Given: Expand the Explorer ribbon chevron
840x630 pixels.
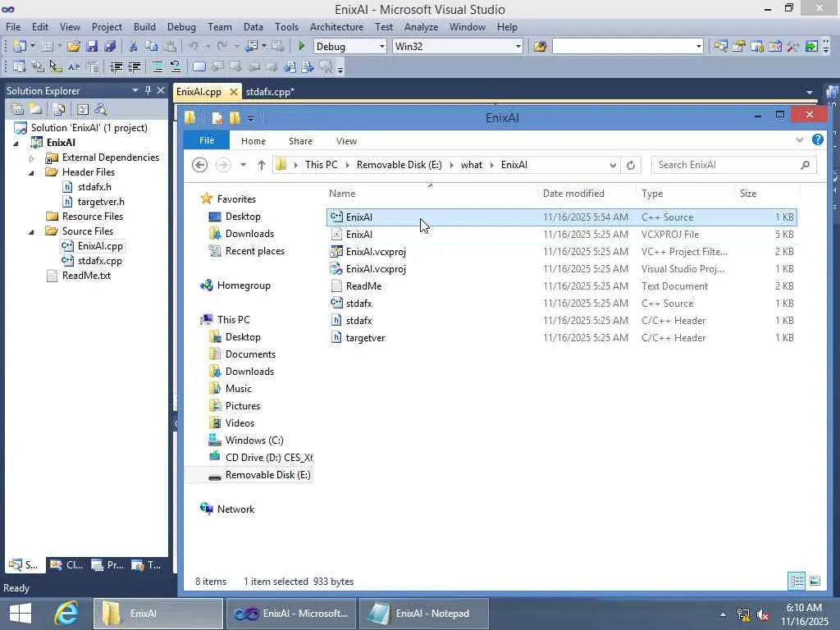Looking at the screenshot, I should [x=800, y=139].
